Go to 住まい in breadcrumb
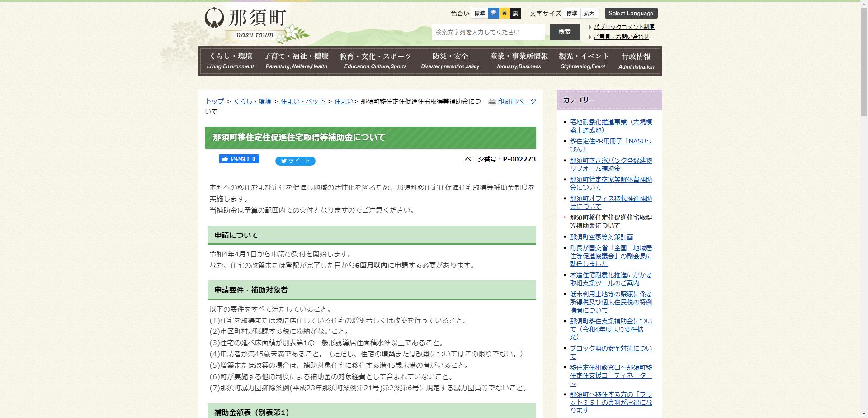The height and width of the screenshot is (418, 868). pyautogui.click(x=344, y=101)
